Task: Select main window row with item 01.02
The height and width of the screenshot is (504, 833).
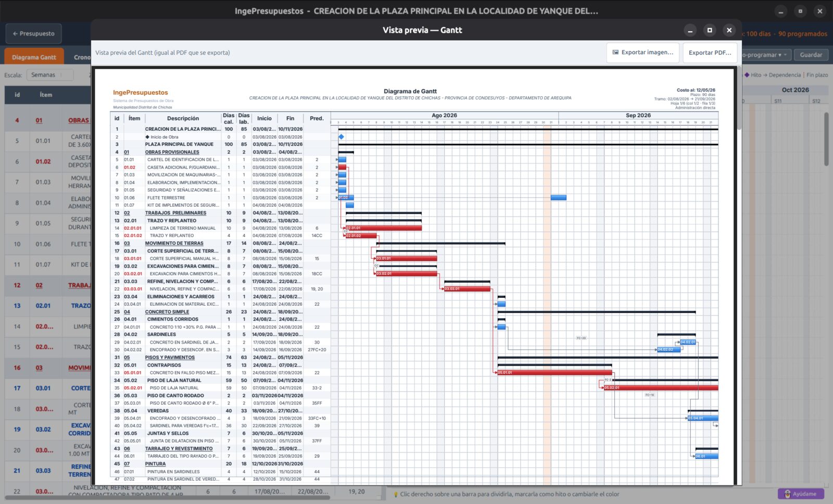Action: tap(48, 162)
